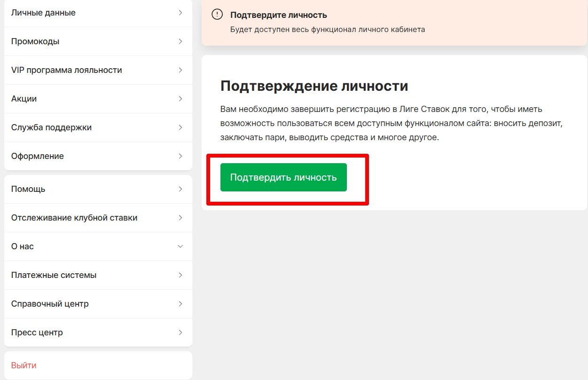Expand Промокоды using the arrow chevron
The width and height of the screenshot is (588, 380).
[x=180, y=41]
